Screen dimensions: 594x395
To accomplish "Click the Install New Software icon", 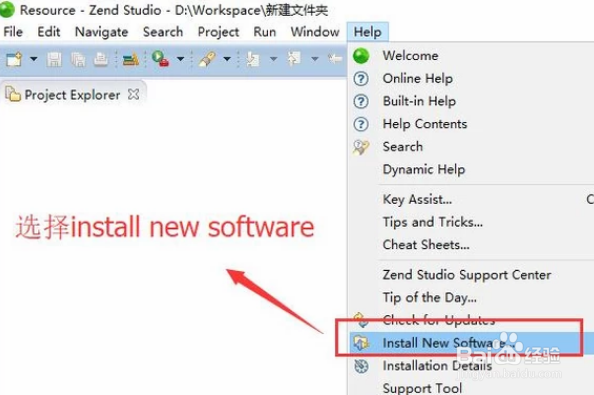I will point(361,343).
